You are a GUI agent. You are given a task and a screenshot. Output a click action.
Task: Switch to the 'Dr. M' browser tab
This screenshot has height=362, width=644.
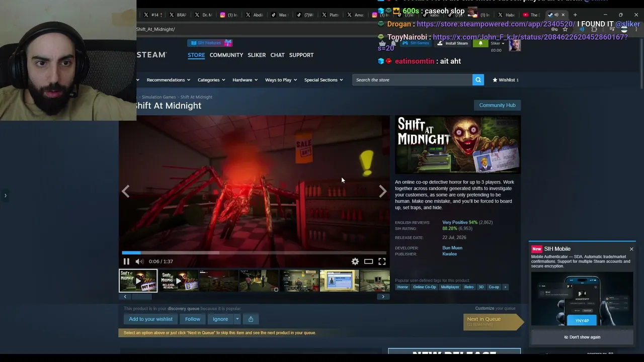pos(203,15)
